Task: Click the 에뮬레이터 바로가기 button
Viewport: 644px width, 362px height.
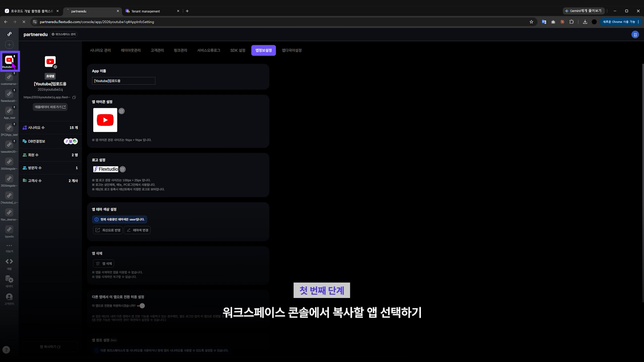Action: click(50, 107)
